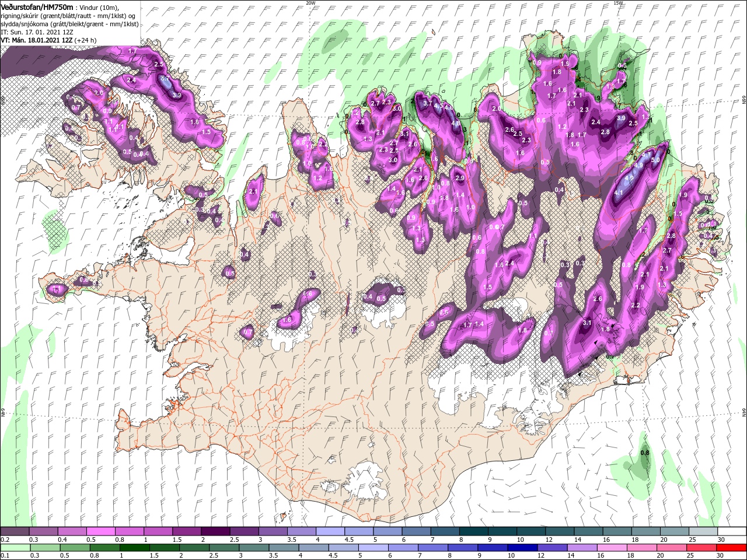Click the '0.8' value in green offshore rain area

point(645,453)
